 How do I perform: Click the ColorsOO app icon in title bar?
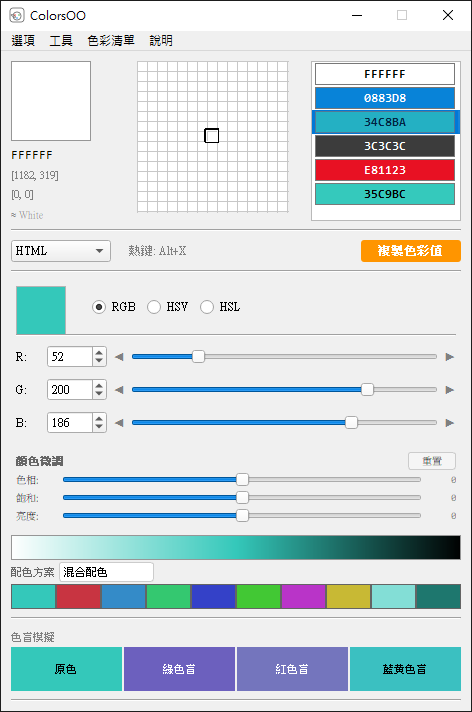tap(17, 15)
